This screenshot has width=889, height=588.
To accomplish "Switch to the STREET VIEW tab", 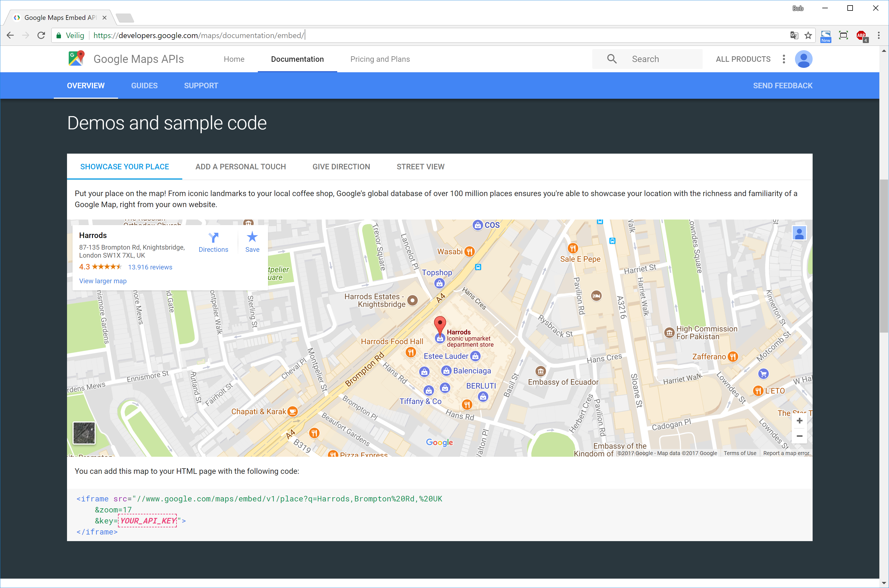I will (420, 167).
